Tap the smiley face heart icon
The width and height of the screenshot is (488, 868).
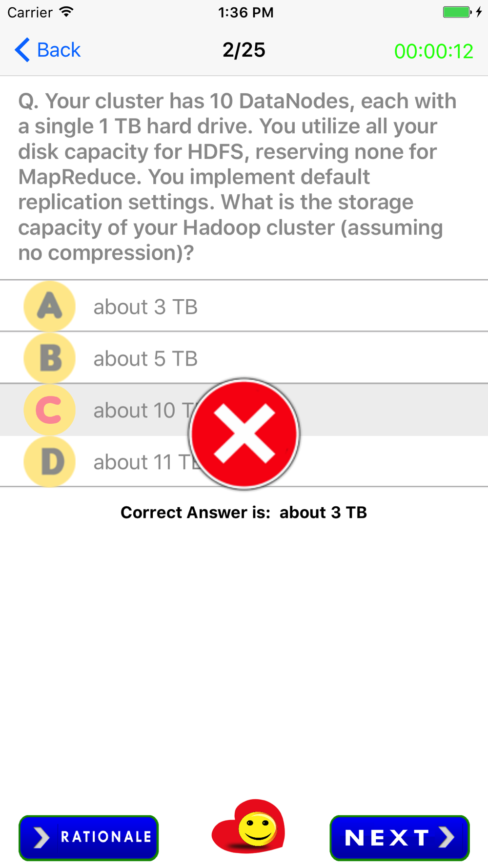point(248,826)
